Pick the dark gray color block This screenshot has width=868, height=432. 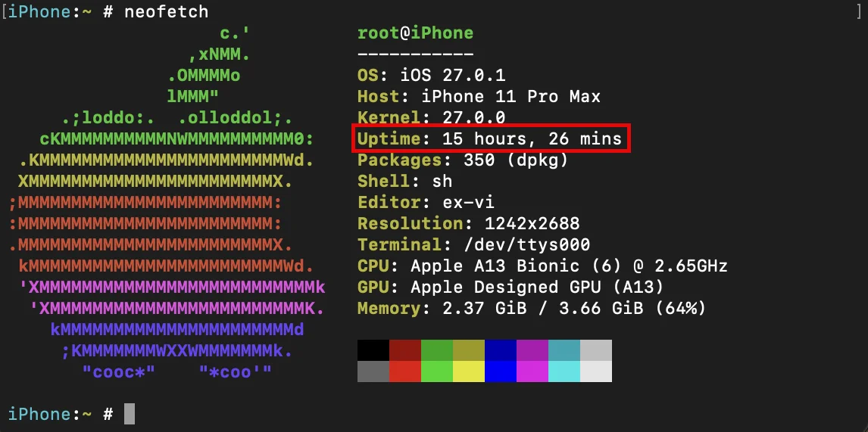[373, 371]
